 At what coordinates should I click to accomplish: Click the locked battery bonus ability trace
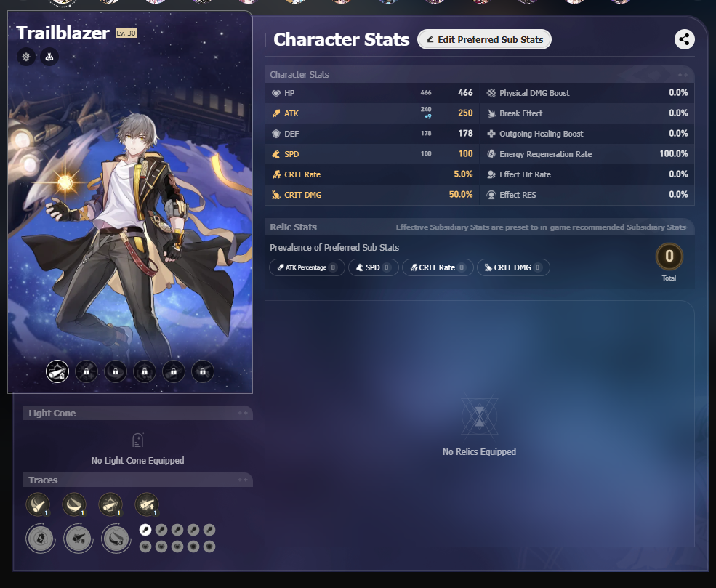[x=40, y=539]
